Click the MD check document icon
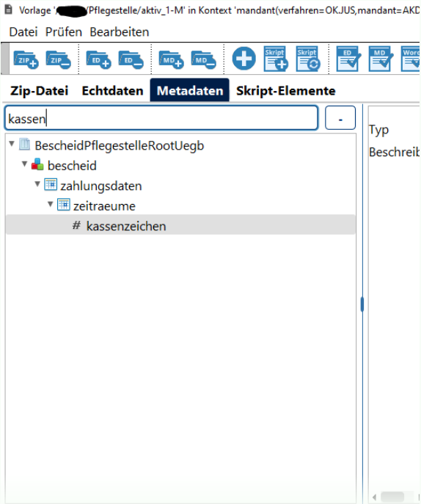421x504 pixels. click(x=381, y=59)
